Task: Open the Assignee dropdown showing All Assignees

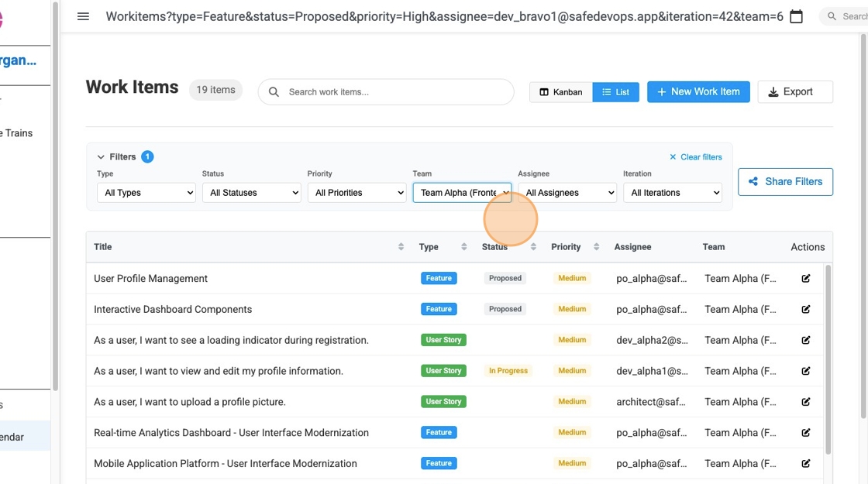Action: [x=570, y=192]
